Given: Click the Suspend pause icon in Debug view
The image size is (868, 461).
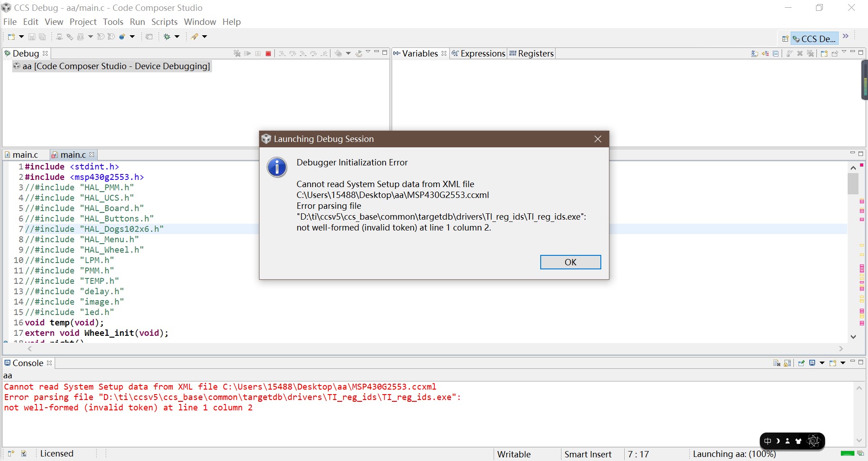Looking at the screenshot, I should pyautogui.click(x=258, y=53).
